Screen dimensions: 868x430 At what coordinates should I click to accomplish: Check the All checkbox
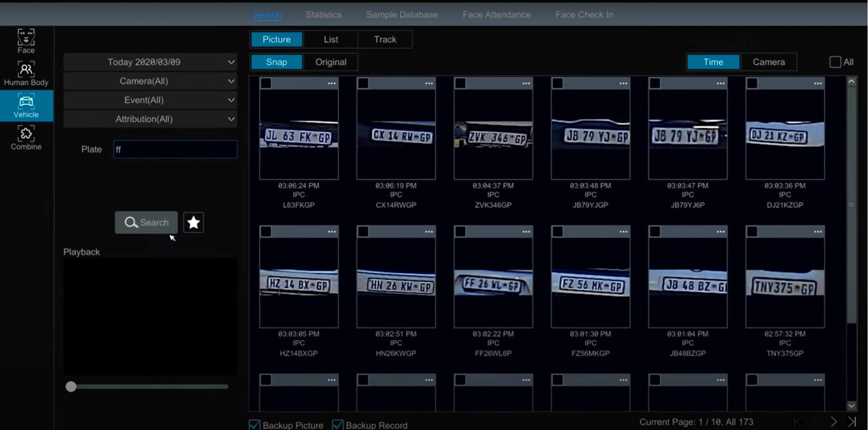tap(835, 62)
